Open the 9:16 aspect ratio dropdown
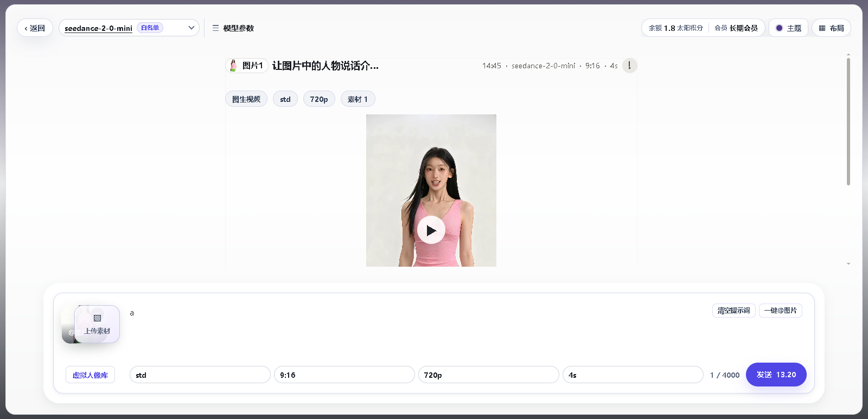868x419 pixels. pos(344,375)
